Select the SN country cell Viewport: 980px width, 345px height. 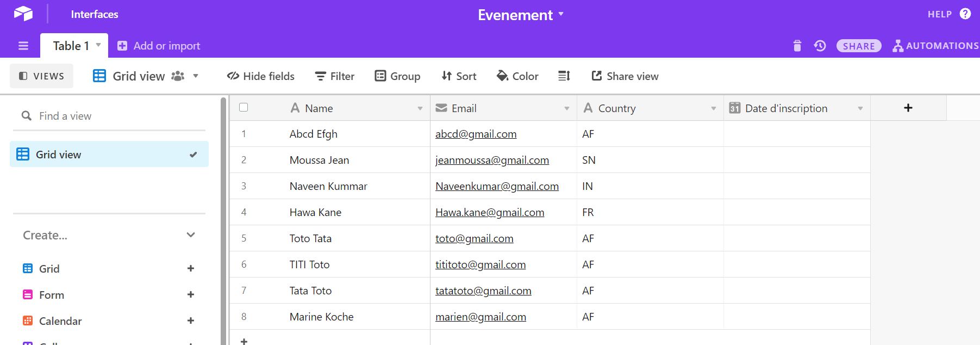[x=650, y=160]
